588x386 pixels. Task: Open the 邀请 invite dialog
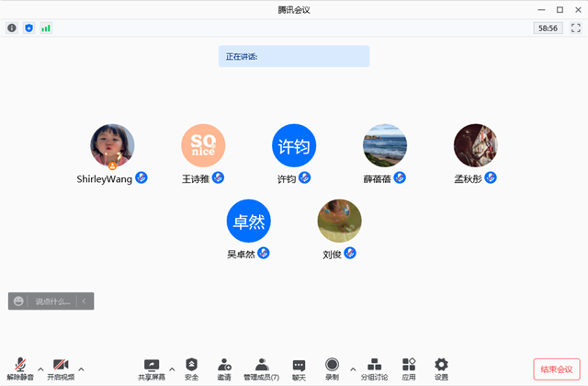[224, 368]
